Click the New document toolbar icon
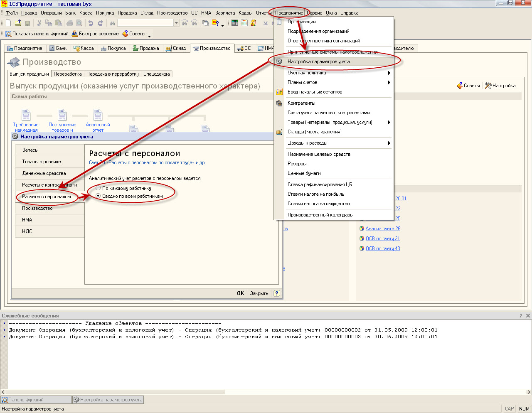This screenshot has width=532, height=413. [8, 23]
